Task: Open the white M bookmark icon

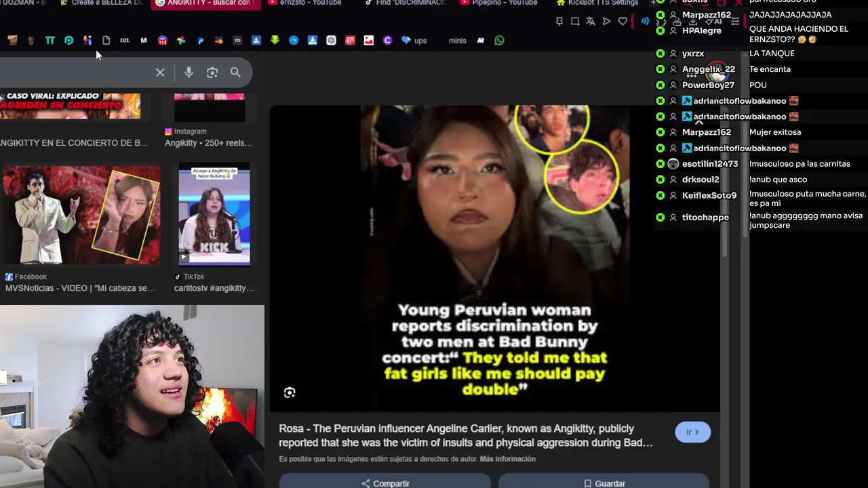Action: coord(144,41)
